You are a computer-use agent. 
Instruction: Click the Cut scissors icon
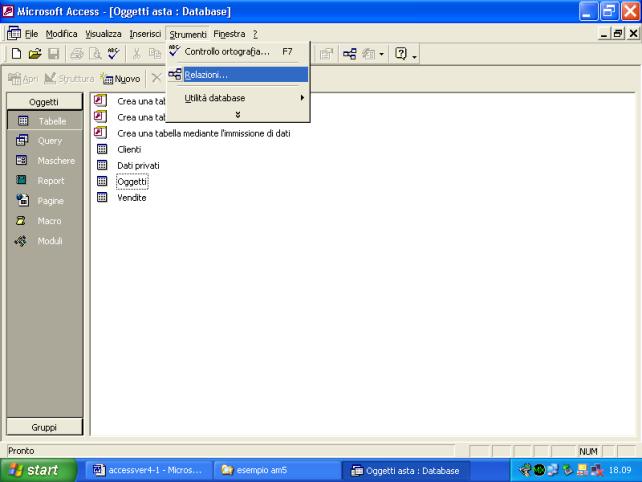(137, 54)
